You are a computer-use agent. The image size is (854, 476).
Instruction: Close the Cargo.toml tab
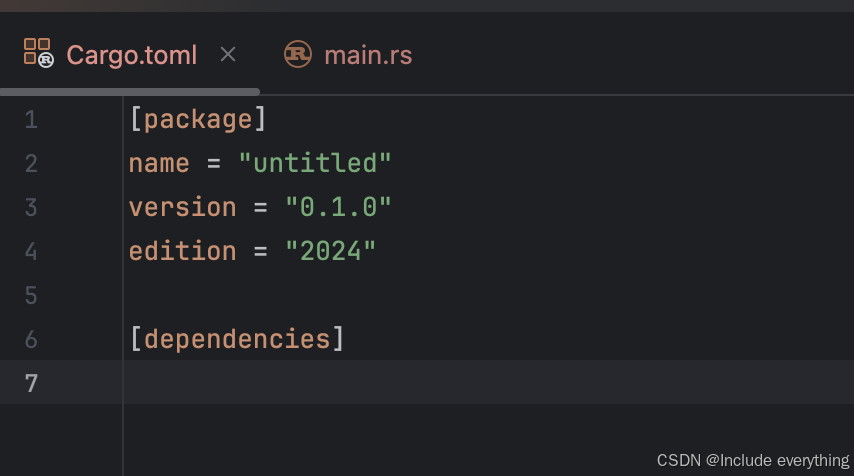point(228,54)
